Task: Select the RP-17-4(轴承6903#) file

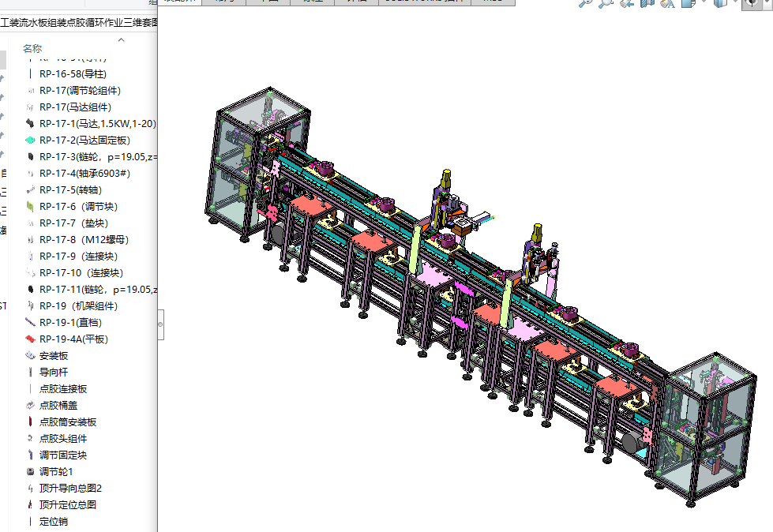Action: click(84, 174)
